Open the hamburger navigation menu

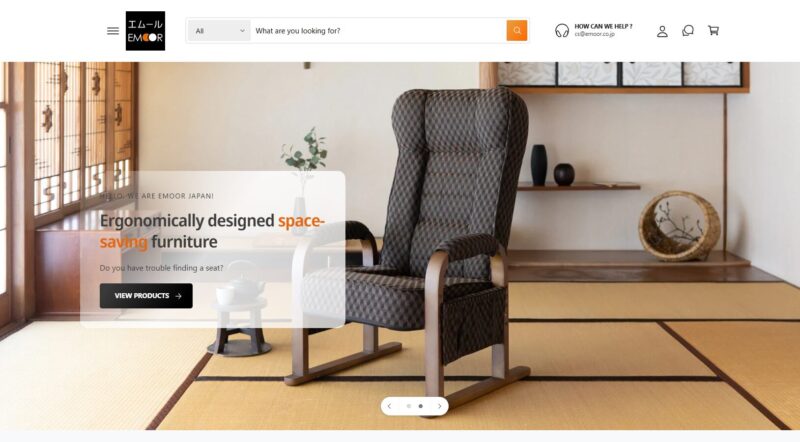tap(113, 31)
